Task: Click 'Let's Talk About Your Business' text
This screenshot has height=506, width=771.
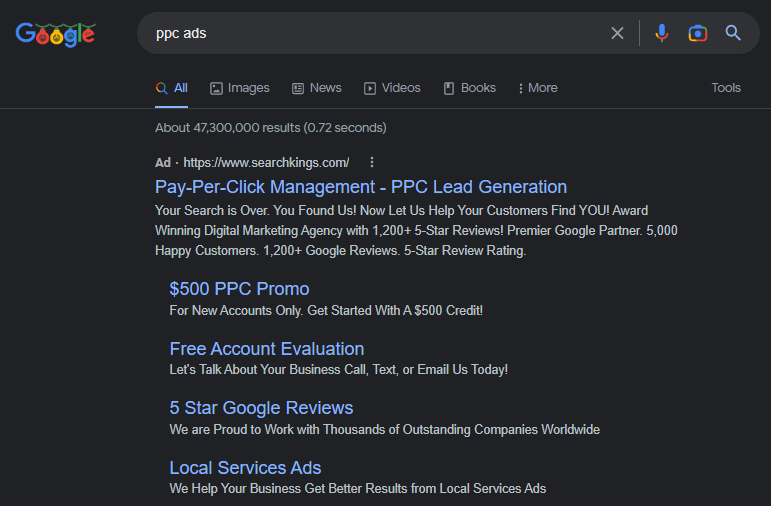Action: (x=339, y=370)
